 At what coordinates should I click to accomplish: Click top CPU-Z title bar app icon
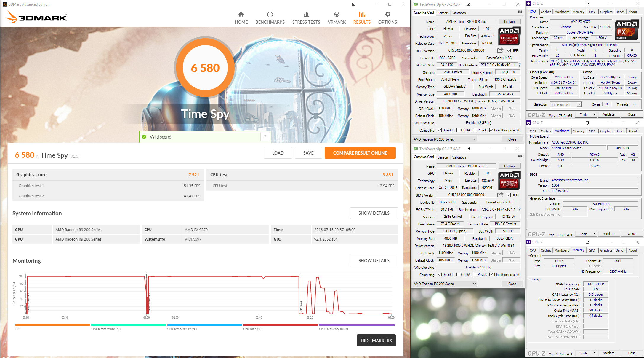[528, 4]
